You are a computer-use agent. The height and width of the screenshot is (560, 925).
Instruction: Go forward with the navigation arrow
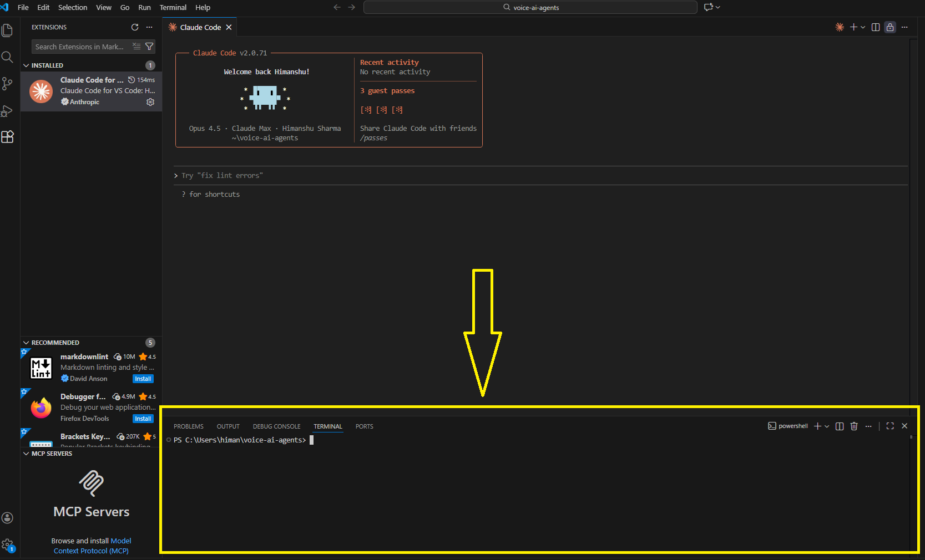coord(351,7)
